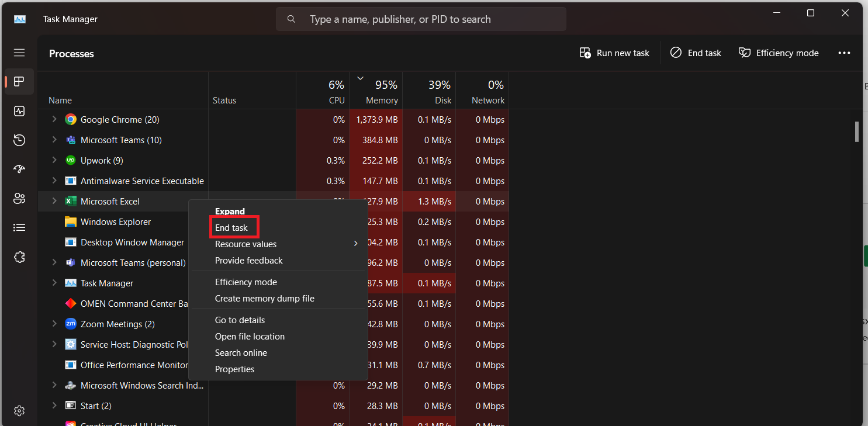868x426 pixels.
Task: Sort by the Memory column header
Action: point(376,91)
